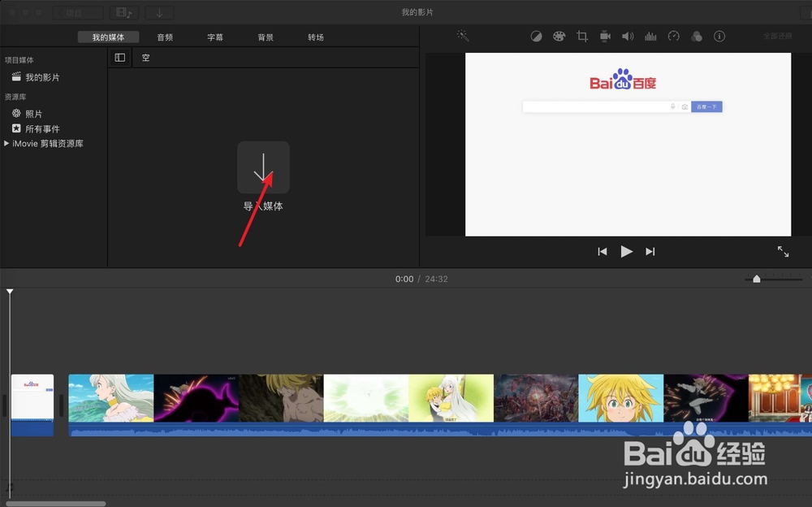Click the 空 filter label
The width and height of the screenshot is (812, 507).
[x=145, y=58]
